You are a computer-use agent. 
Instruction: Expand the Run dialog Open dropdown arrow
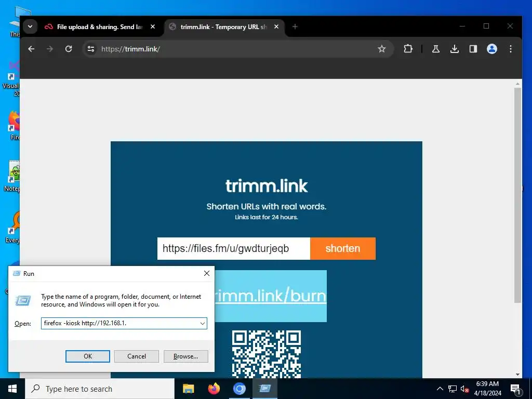tap(203, 323)
